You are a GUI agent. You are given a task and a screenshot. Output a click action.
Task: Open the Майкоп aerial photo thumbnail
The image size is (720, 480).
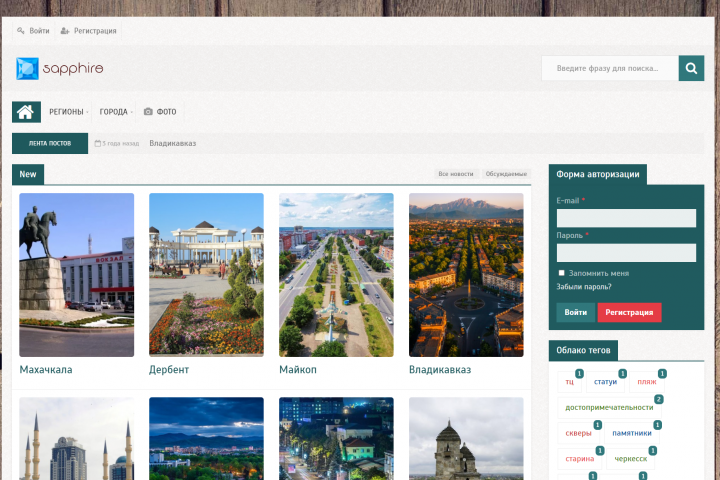[x=336, y=275]
